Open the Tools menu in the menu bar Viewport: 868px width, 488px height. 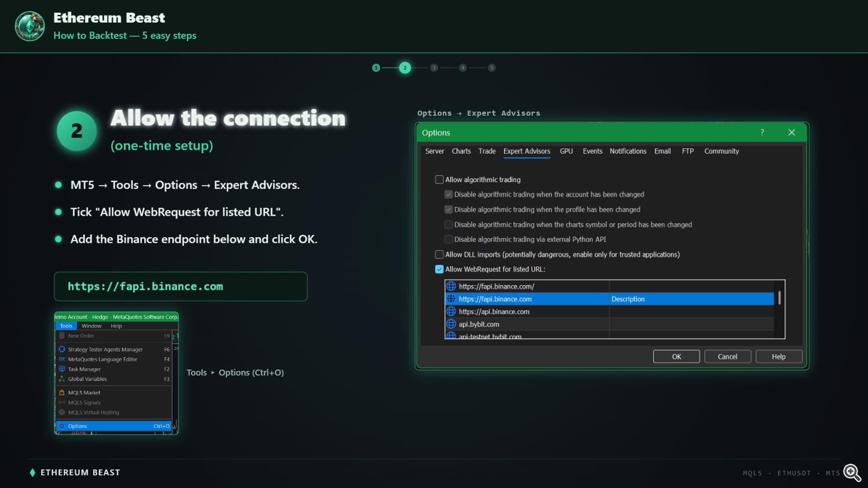(x=66, y=326)
